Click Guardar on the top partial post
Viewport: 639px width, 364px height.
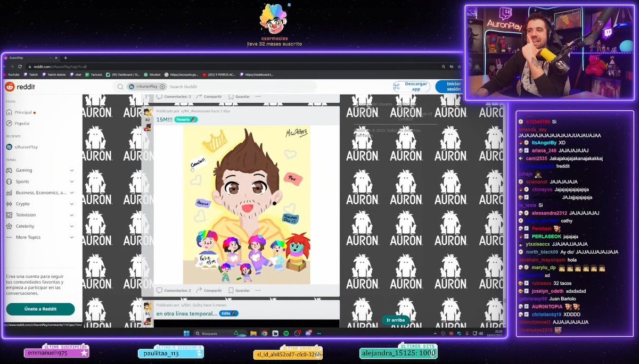[239, 97]
